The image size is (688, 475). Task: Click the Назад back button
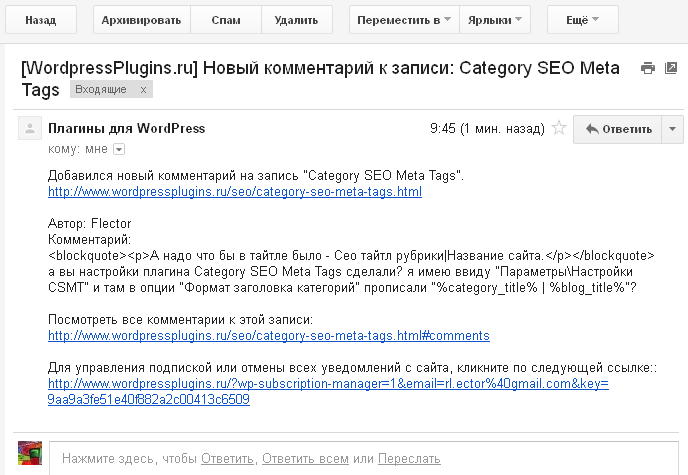pyautogui.click(x=41, y=20)
